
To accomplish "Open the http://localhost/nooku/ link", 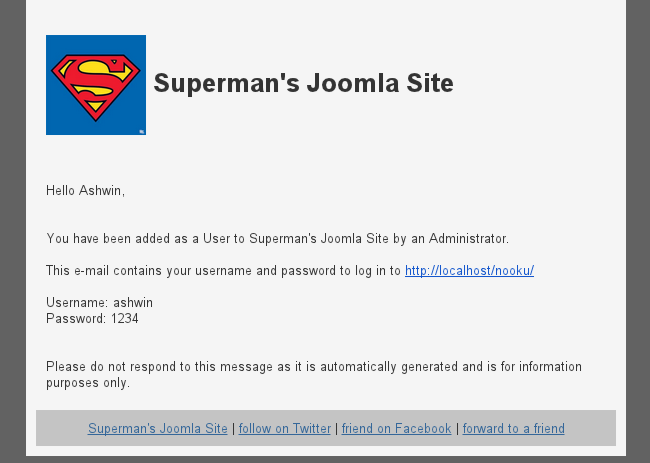I will pyautogui.click(x=469, y=271).
